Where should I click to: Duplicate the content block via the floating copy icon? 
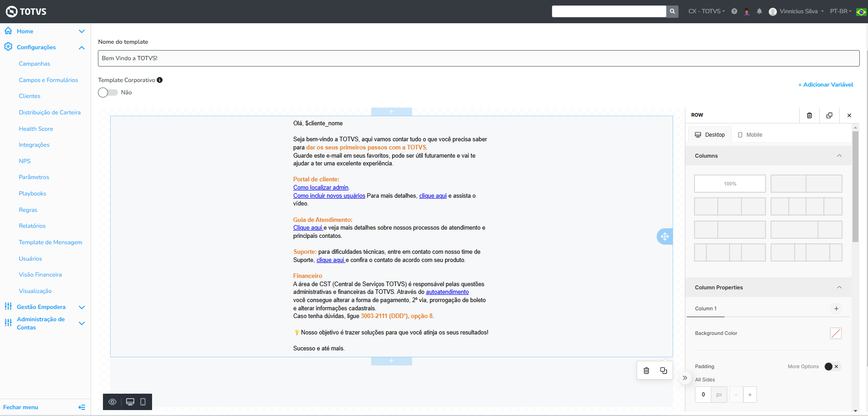tap(664, 370)
